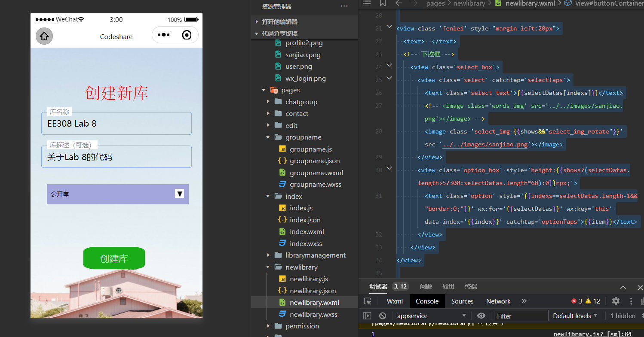The image size is (644, 337).
Task: Select newlibrary.wxml in the file tree
Action: pyautogui.click(x=304, y=303)
